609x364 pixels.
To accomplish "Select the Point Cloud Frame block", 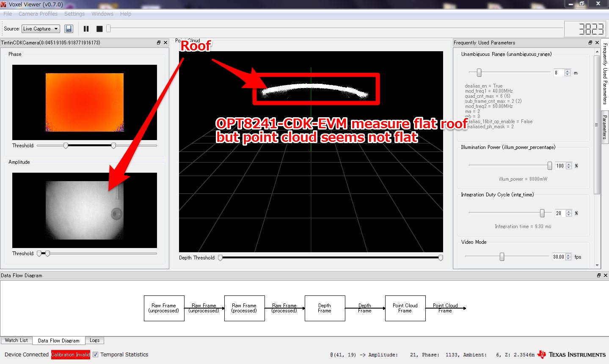I will coord(405,308).
